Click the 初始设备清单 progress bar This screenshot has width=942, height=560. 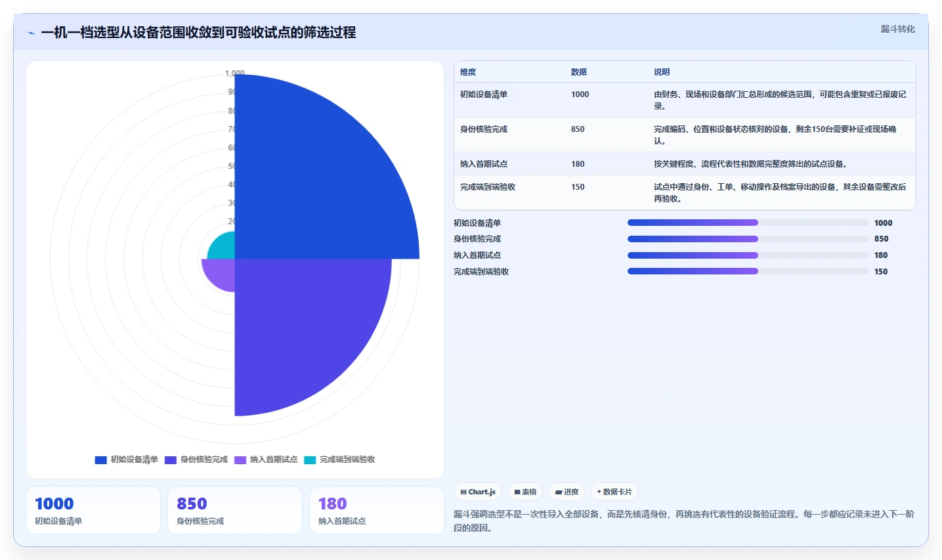coord(748,223)
